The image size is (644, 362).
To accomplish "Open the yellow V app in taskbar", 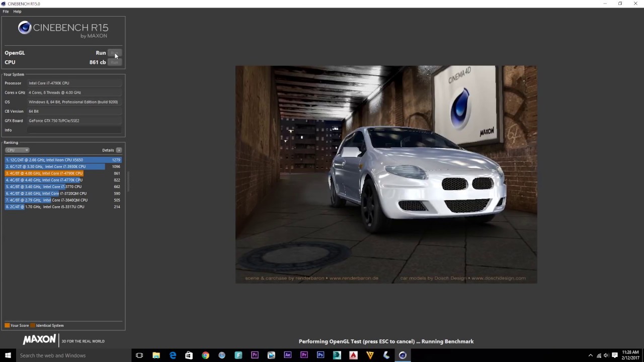I will pyautogui.click(x=370, y=355).
